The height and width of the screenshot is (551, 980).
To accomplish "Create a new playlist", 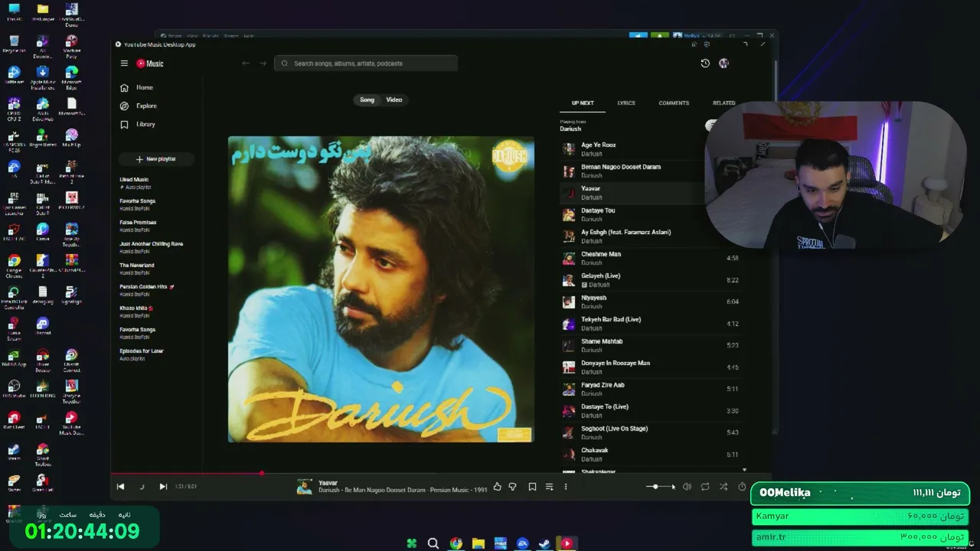I will [156, 159].
